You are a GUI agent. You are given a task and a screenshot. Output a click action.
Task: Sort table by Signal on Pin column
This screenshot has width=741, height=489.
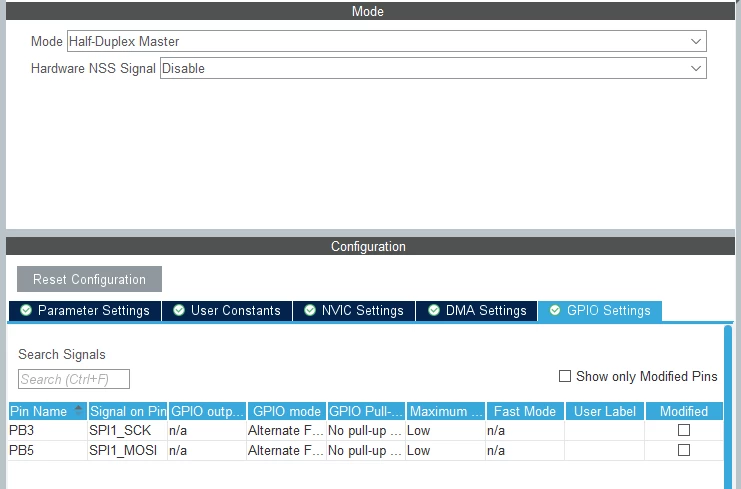(x=128, y=411)
